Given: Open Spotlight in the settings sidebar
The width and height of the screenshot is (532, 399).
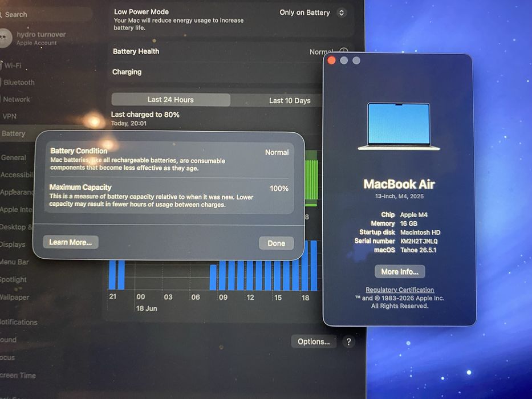Looking at the screenshot, I should (13, 279).
